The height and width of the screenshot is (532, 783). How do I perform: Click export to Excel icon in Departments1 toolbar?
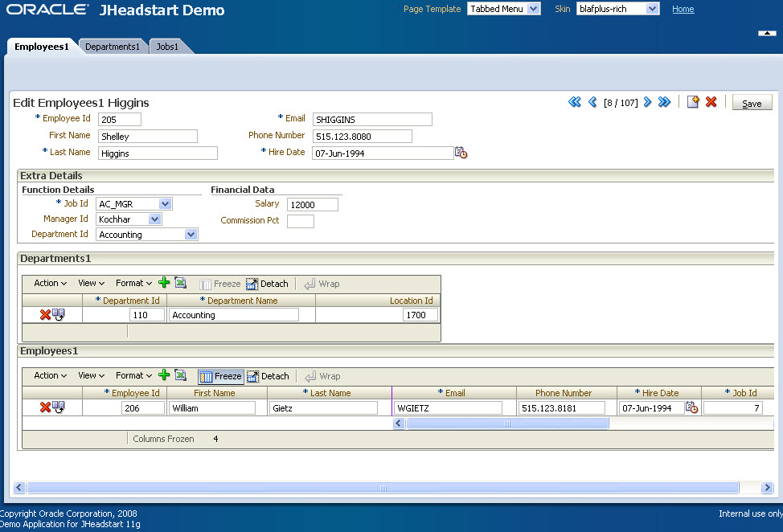[x=180, y=282]
